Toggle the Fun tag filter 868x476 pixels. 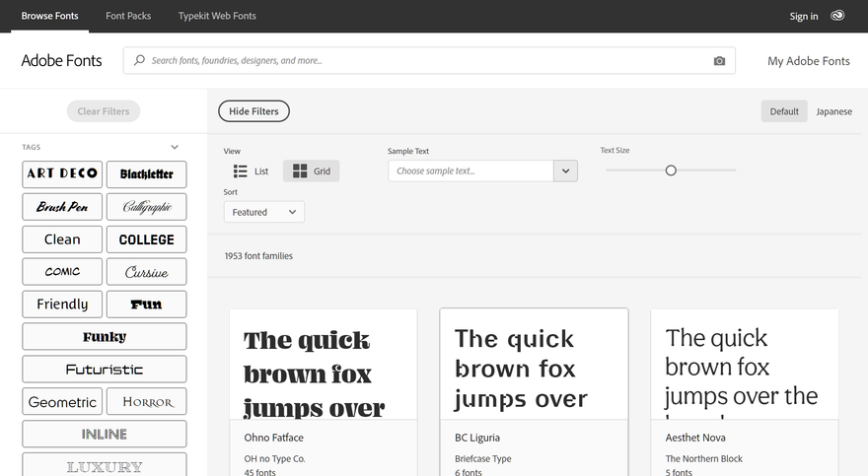point(147,305)
